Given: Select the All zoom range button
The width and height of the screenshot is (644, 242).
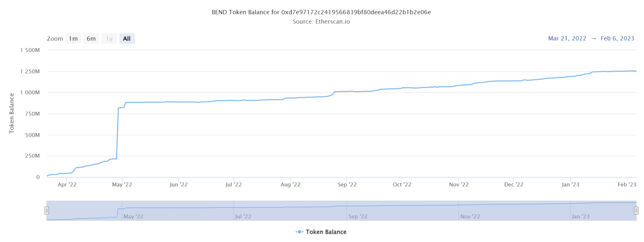Looking at the screenshot, I should pyautogui.click(x=127, y=38).
